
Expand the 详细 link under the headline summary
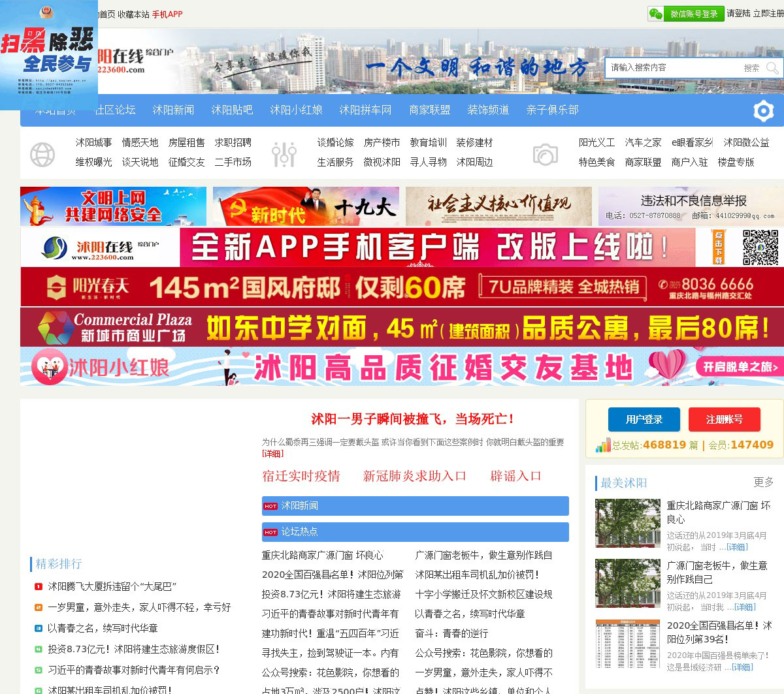272,453
